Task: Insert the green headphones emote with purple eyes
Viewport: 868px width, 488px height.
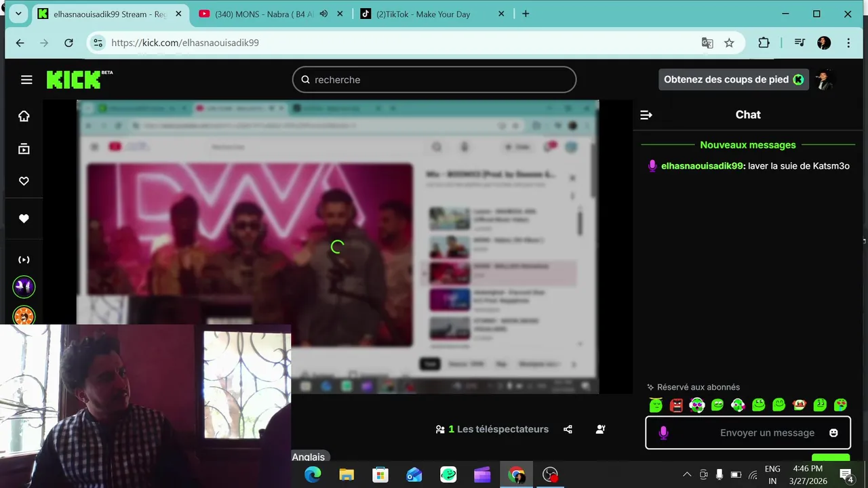Action: (x=696, y=405)
